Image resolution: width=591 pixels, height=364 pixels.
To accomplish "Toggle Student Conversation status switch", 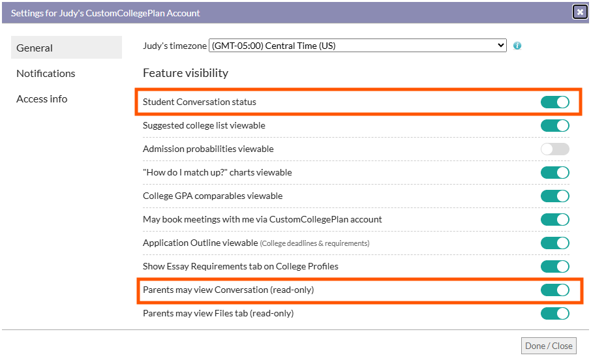I will (x=555, y=102).
